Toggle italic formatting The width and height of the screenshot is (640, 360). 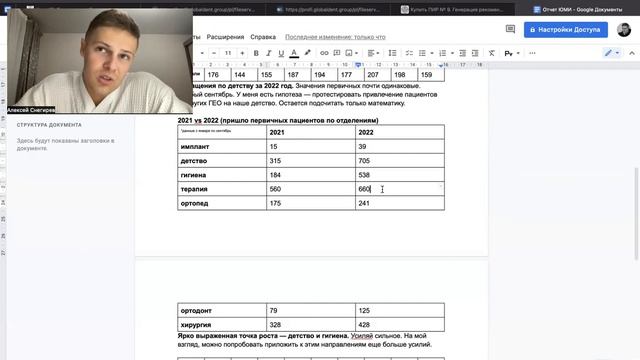[x=268, y=53]
